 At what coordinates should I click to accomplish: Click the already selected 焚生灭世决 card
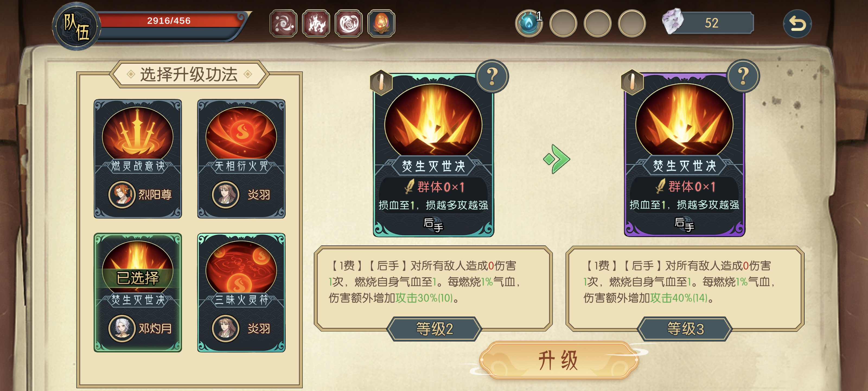coord(138,292)
